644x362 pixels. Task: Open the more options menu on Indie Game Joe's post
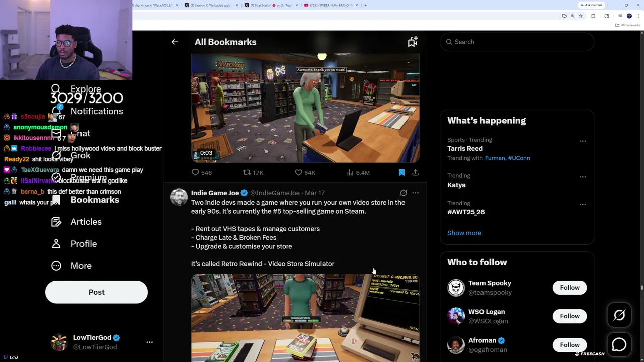coord(415,193)
